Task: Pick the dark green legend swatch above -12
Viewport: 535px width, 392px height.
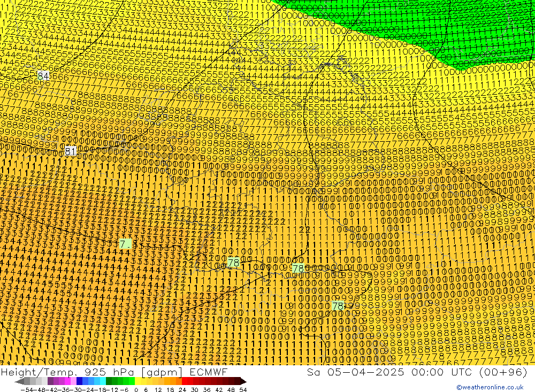Action: pos(109,381)
